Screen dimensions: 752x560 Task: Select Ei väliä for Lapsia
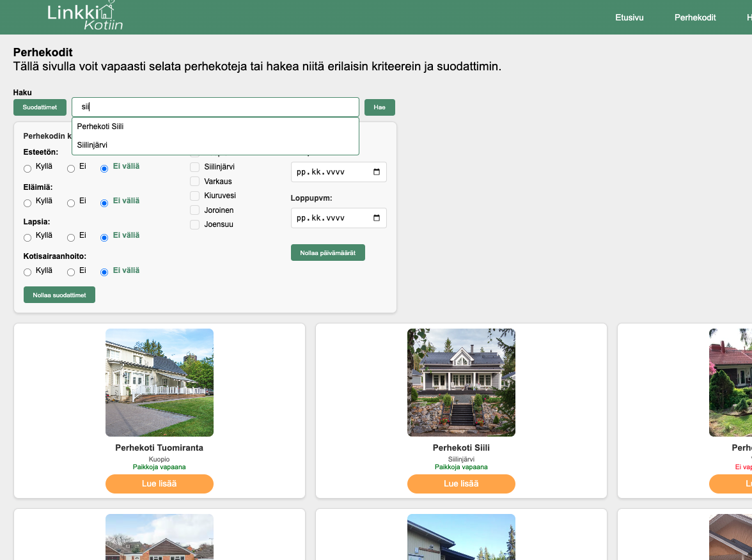tap(104, 237)
